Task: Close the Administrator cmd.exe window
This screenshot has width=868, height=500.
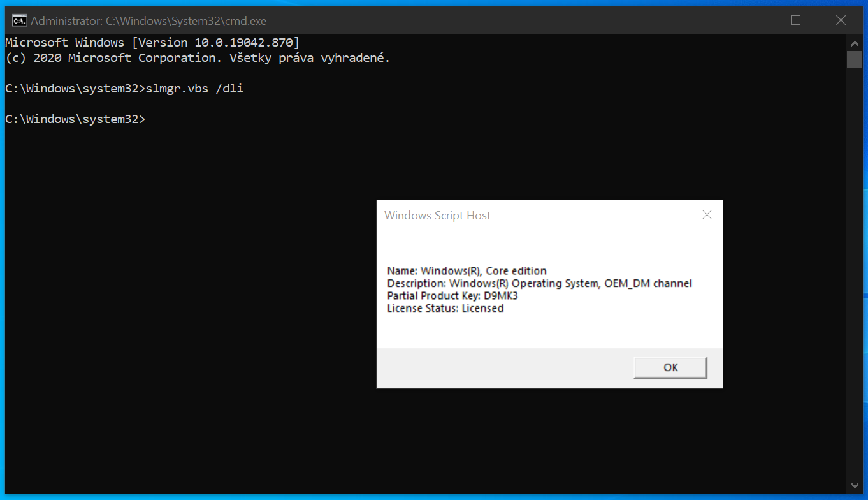Action: 841,20
